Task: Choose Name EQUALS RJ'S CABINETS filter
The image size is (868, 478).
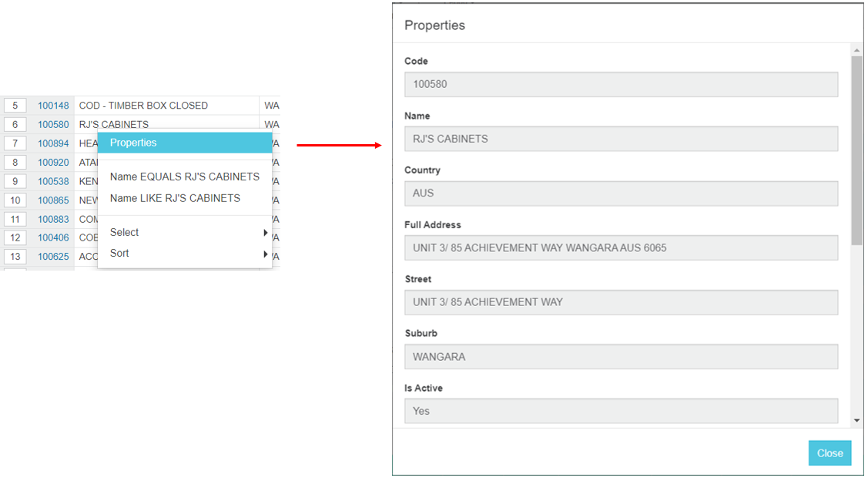Action: 184,177
